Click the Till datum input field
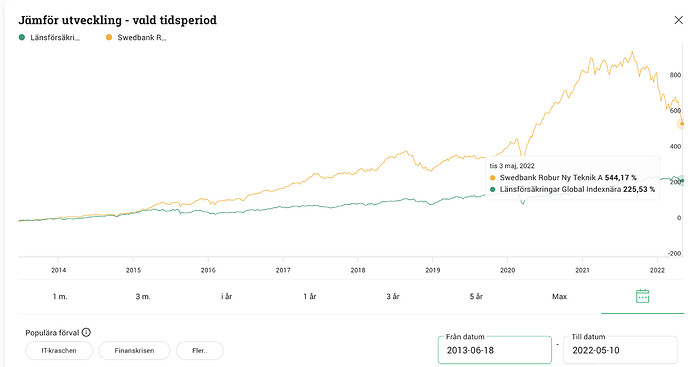690x367 pixels. 620,350
